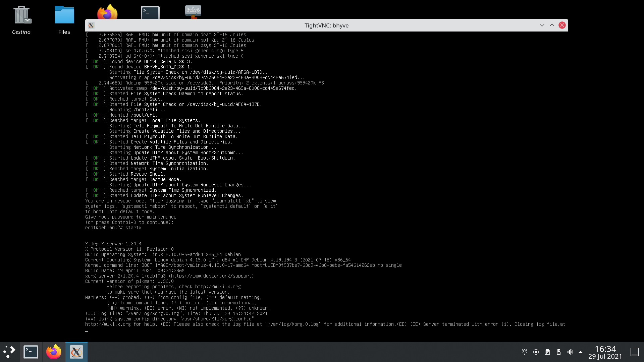The width and height of the screenshot is (644, 362).
Task: Click the TightVNC: bhyve title bar
Action: tap(326, 25)
